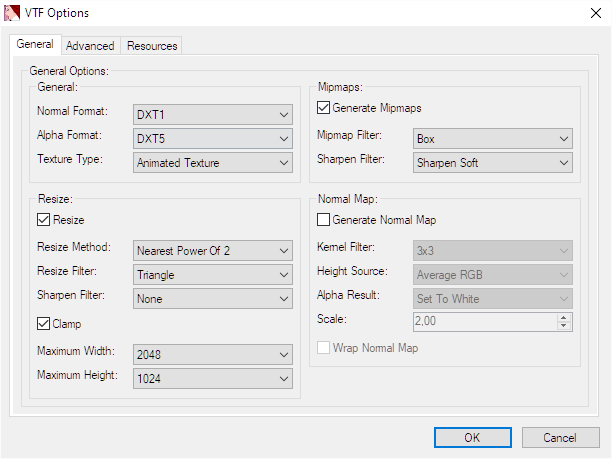The height and width of the screenshot is (459, 612).
Task: Uncheck the Resize checkbox
Action: pos(43,220)
